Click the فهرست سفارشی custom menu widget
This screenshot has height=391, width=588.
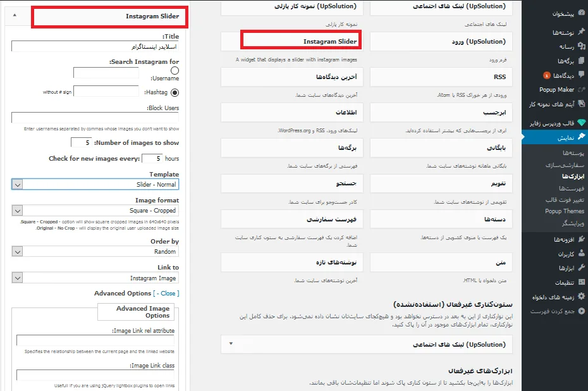point(292,219)
